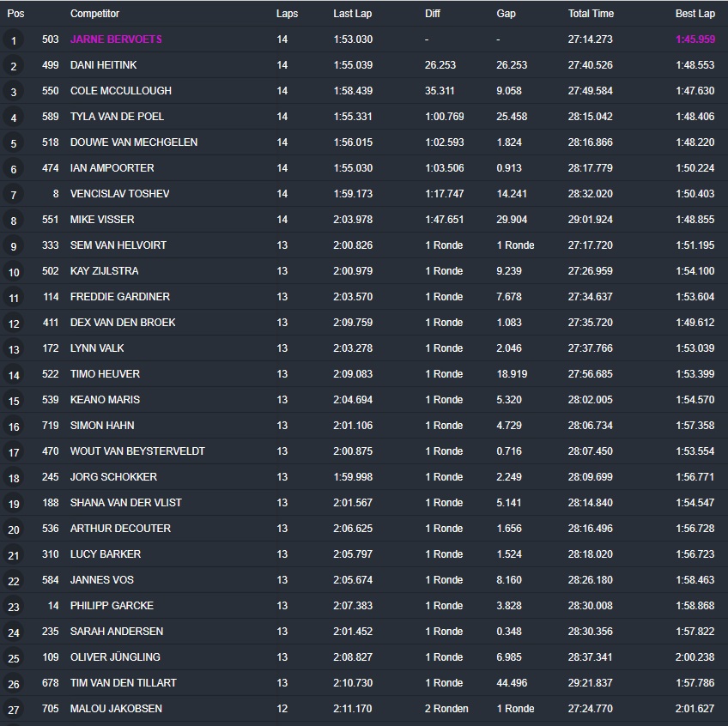This screenshot has height=726, width=728.
Task: Select competitor Shana van der Vlist
Action: tap(125, 503)
